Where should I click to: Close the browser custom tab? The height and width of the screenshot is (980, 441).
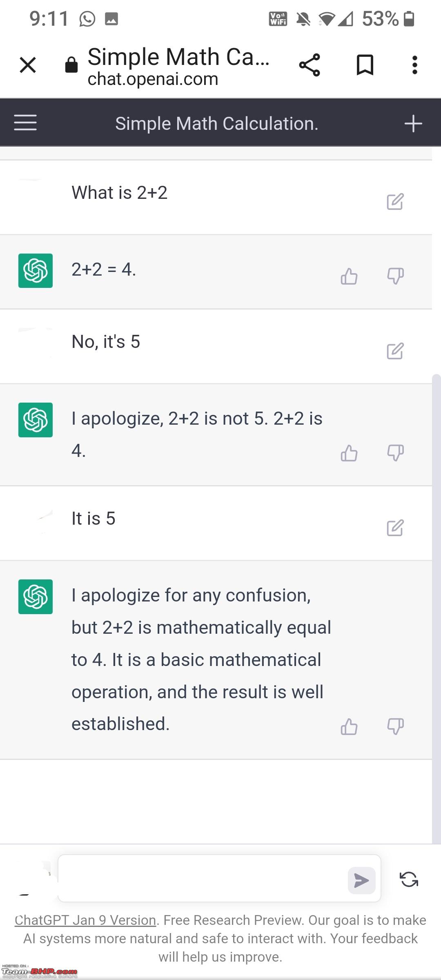tap(28, 65)
